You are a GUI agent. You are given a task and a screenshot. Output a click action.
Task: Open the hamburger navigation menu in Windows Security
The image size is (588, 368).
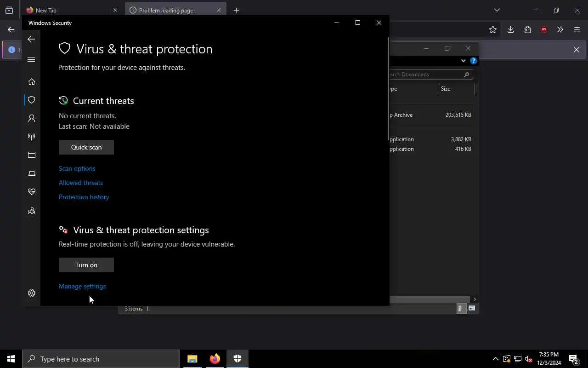[31, 59]
